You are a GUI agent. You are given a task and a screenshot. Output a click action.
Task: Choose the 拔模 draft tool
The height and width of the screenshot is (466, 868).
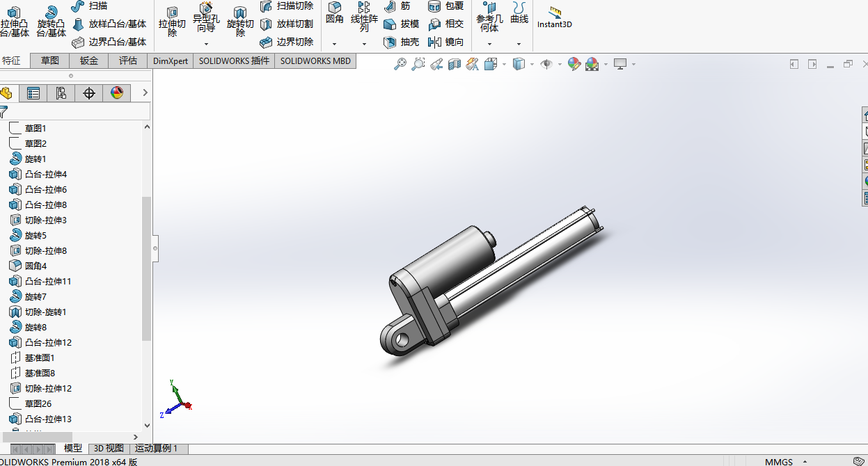pos(402,24)
